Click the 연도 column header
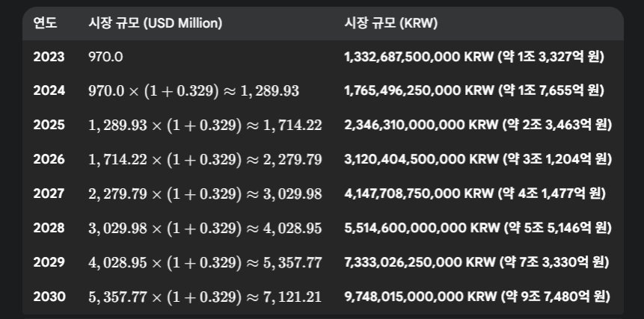This screenshot has width=644, height=319. click(45, 23)
